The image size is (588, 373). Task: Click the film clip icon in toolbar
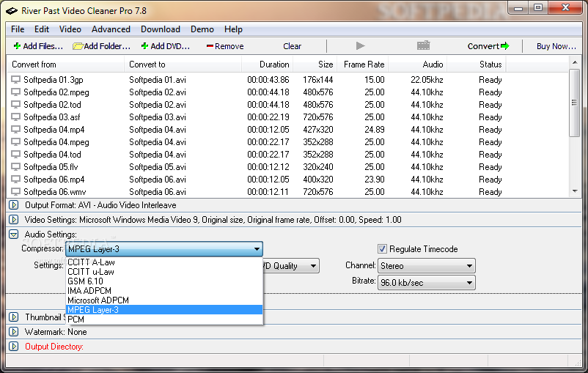click(423, 45)
